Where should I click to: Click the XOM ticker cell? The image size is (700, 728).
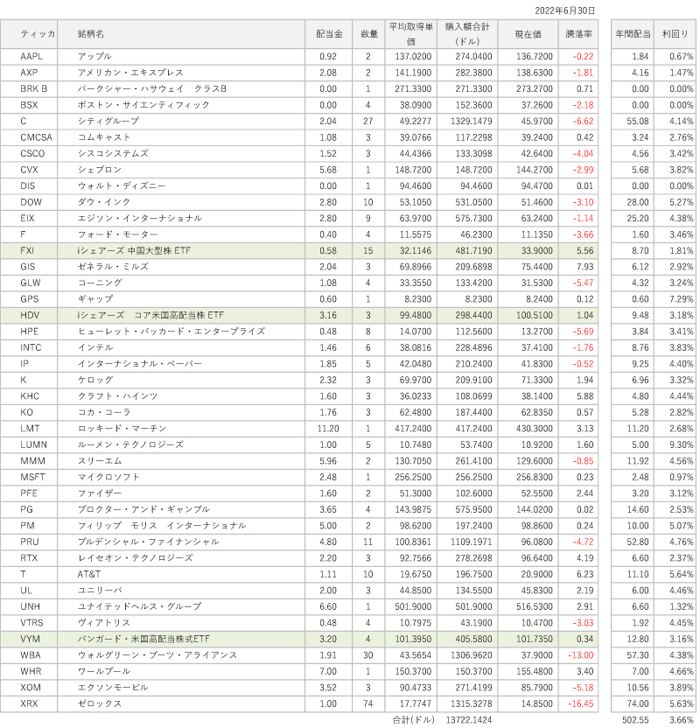[29, 688]
